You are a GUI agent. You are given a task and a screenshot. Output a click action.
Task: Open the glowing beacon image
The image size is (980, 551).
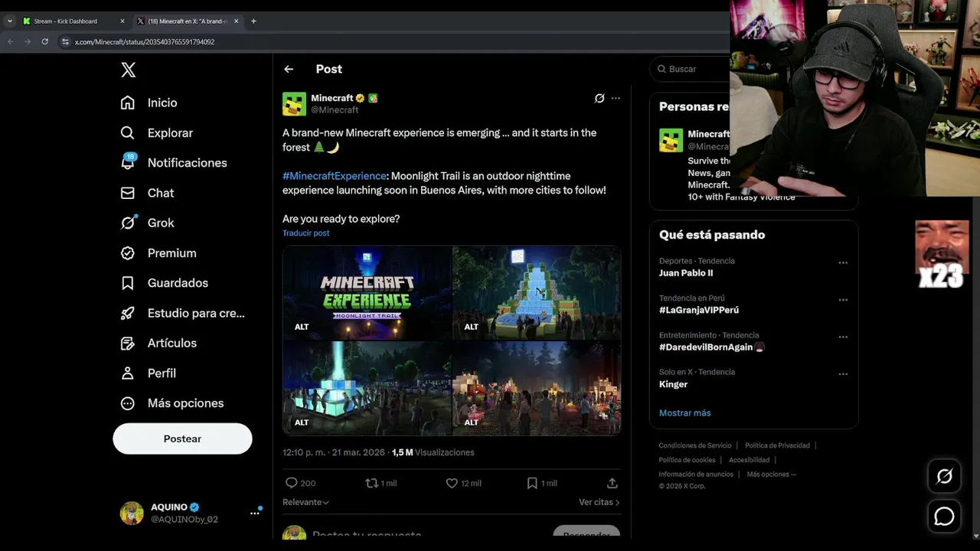(367, 388)
